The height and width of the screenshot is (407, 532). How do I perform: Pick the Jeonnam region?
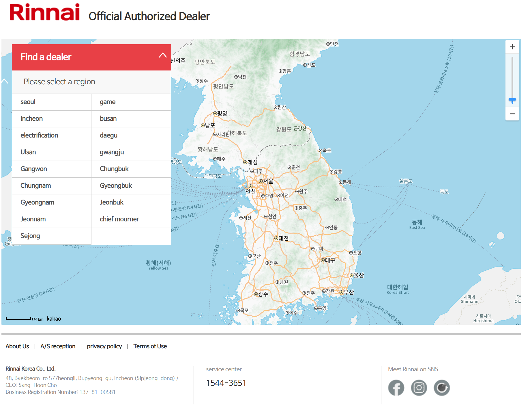pos(52,219)
